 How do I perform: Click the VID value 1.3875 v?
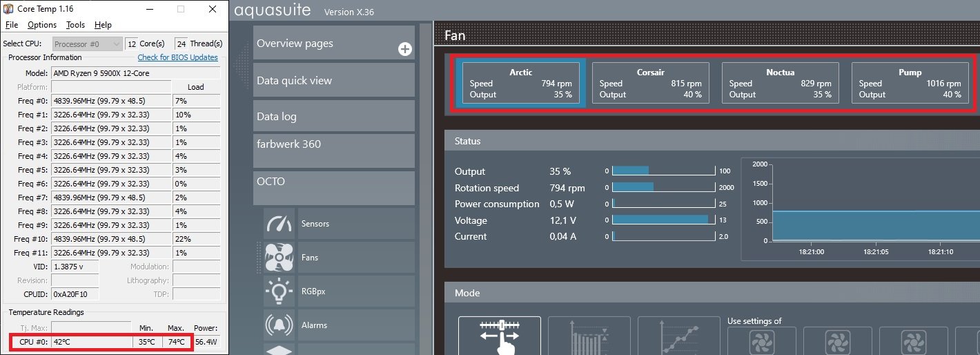tap(75, 267)
